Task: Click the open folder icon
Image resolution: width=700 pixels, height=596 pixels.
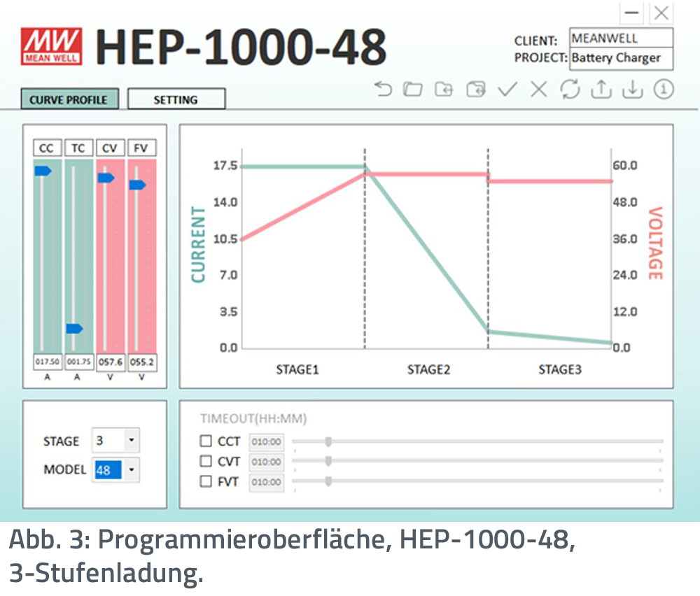Action: pyautogui.click(x=412, y=90)
